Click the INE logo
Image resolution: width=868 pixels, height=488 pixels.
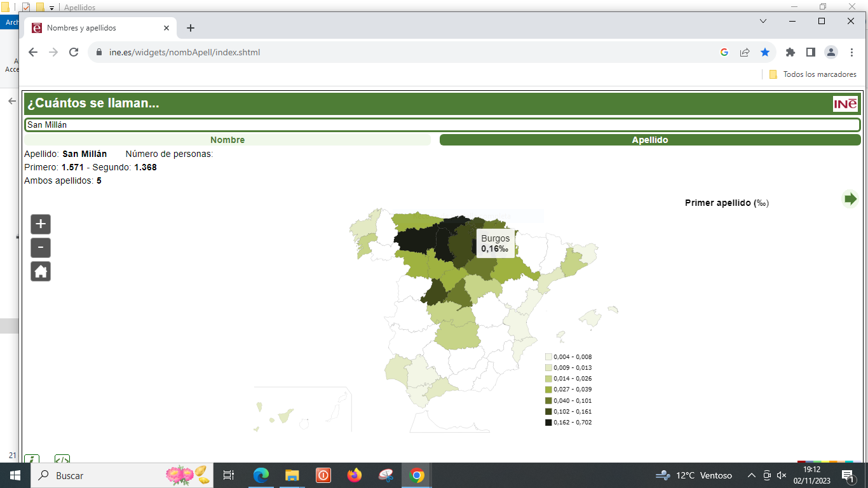[x=845, y=104]
